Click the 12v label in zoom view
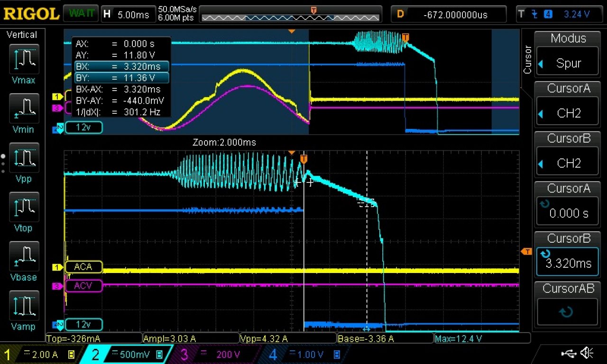 point(83,325)
